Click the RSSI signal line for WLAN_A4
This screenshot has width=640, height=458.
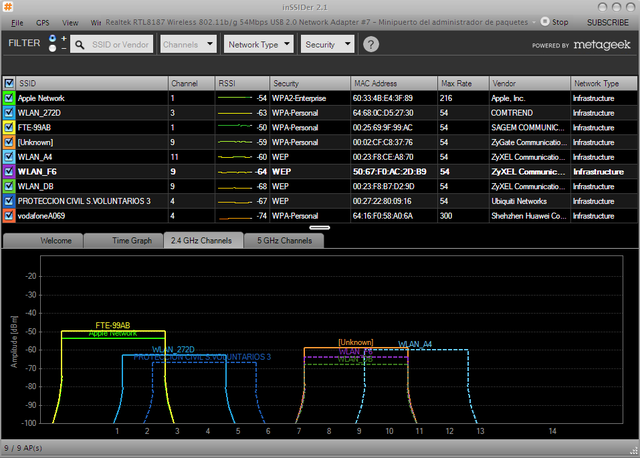coord(235,157)
